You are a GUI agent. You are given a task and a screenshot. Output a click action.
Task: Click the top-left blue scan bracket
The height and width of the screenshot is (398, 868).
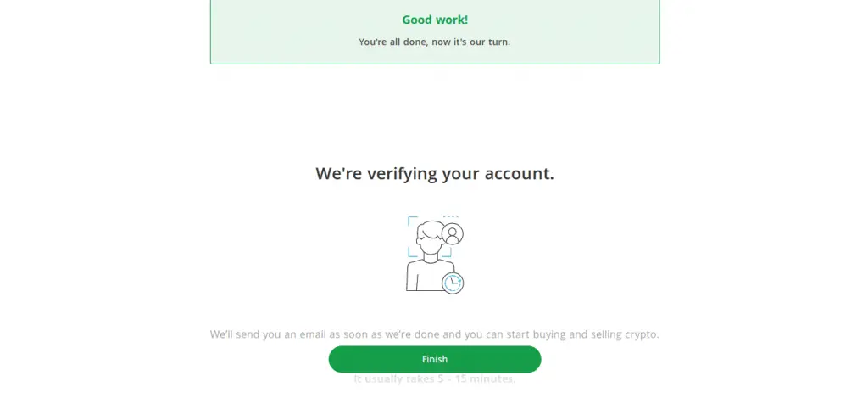(x=413, y=221)
